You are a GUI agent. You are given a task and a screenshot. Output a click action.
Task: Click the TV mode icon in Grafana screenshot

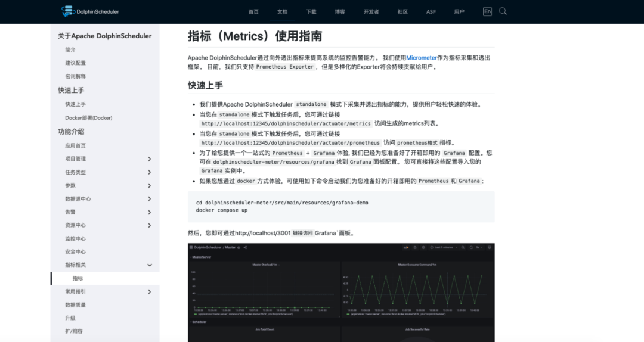click(x=490, y=248)
